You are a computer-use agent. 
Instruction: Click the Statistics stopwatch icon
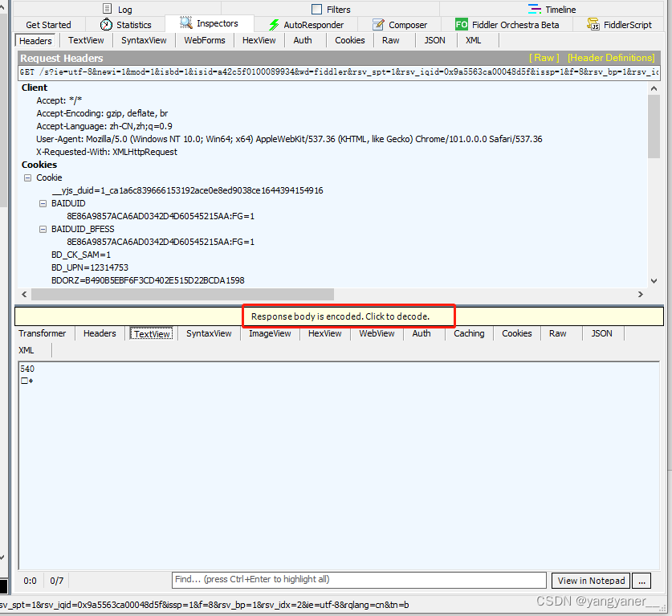(x=106, y=24)
